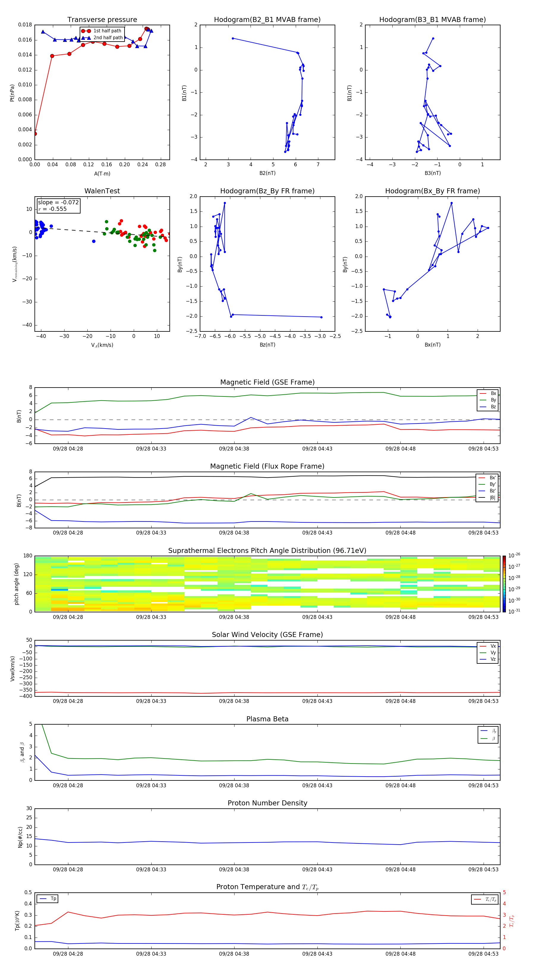Click the "V_A(km/s)" x-axis label
Image resolution: width=535 pixels, height=980 pixels.
point(102,345)
